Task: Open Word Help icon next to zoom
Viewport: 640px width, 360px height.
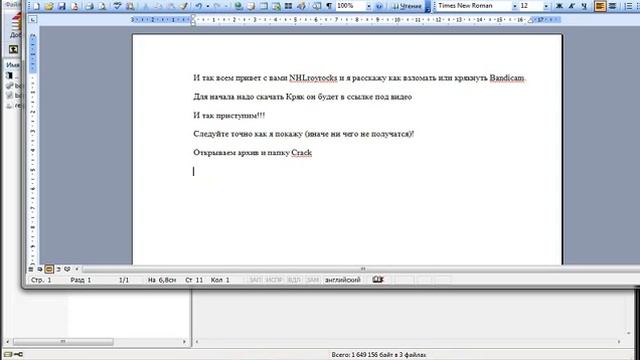Action: (379, 6)
